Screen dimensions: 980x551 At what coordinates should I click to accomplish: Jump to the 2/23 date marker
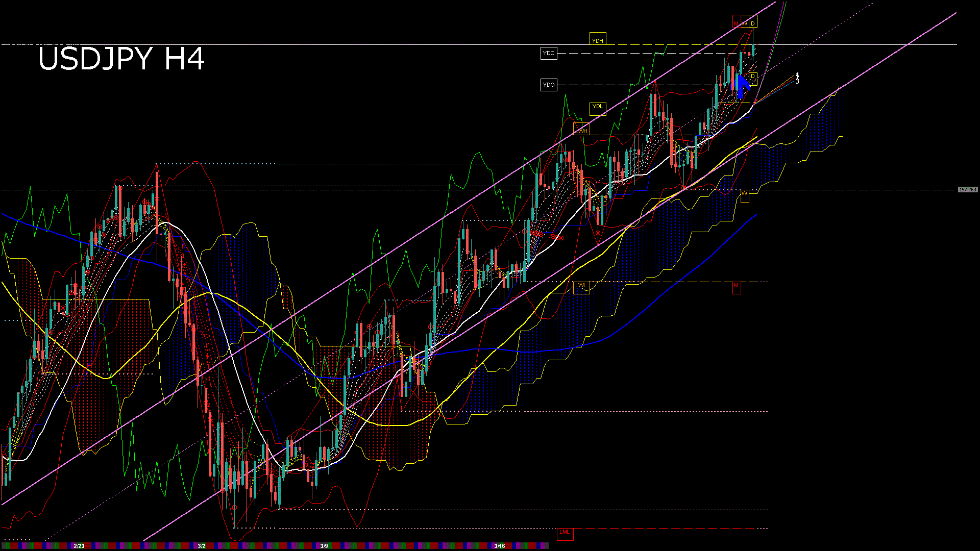(79, 546)
